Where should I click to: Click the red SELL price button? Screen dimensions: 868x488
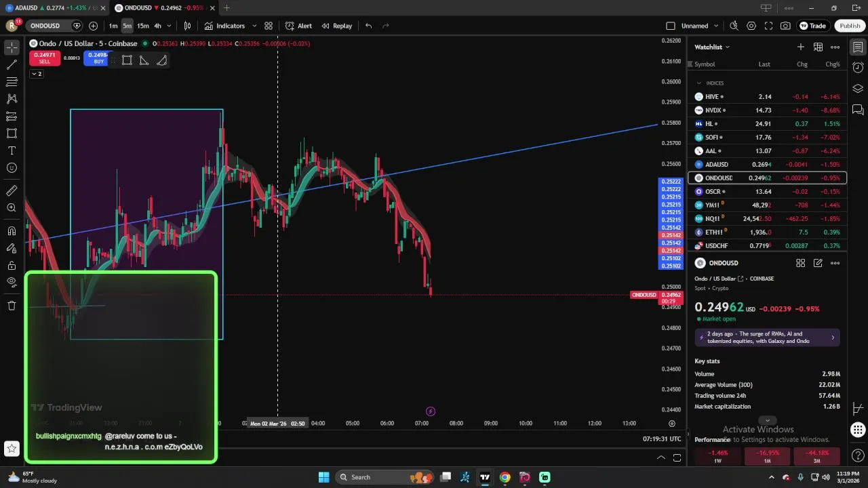click(x=45, y=58)
